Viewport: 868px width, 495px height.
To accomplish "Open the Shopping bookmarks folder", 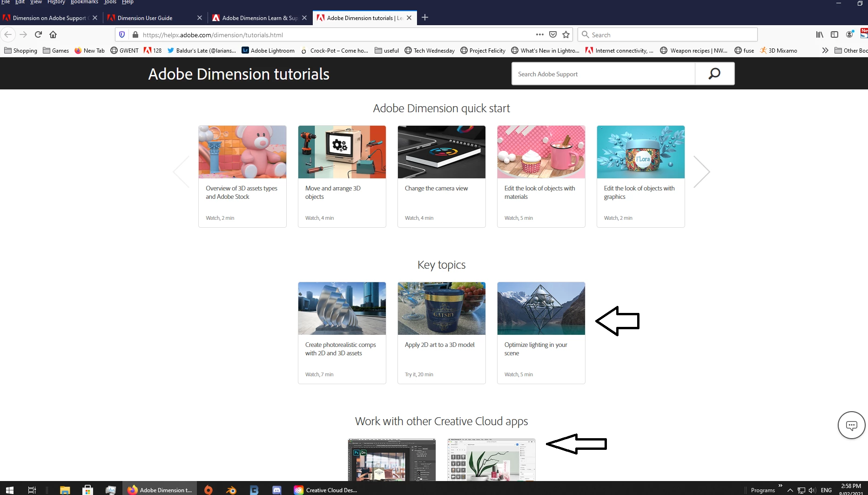I will pyautogui.click(x=20, y=50).
